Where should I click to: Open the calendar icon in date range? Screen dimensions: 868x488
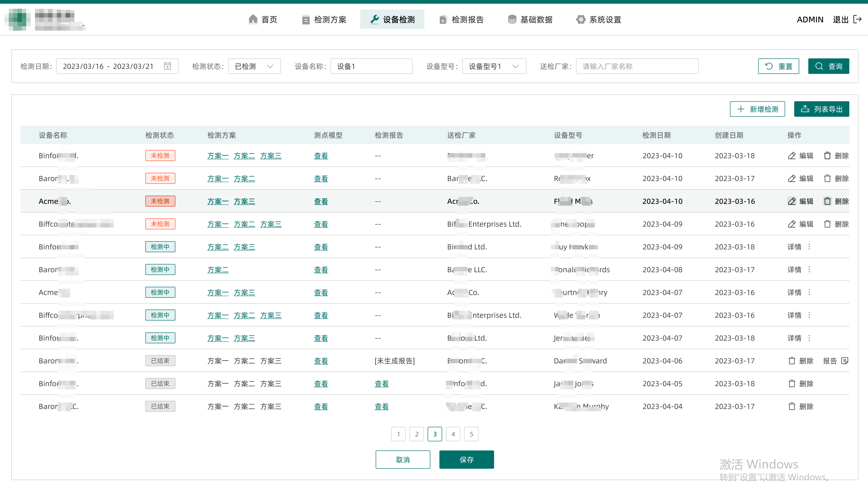tap(168, 66)
